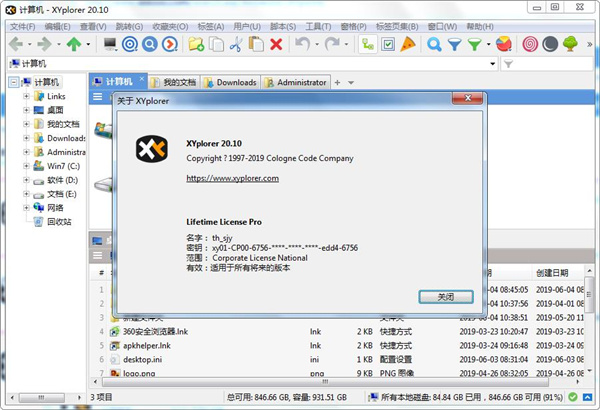Click the magnifier Find Files icon
The height and width of the screenshot is (410, 600).
pyautogui.click(x=434, y=45)
